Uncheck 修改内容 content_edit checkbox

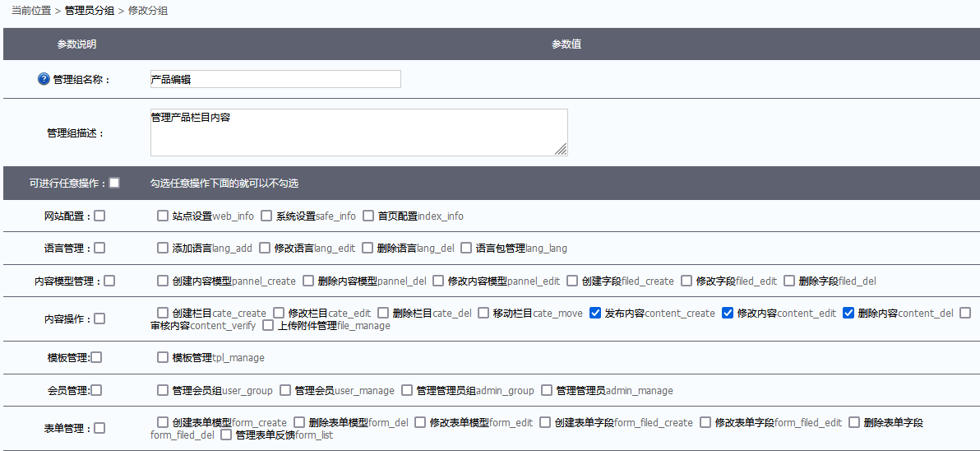coord(728,313)
